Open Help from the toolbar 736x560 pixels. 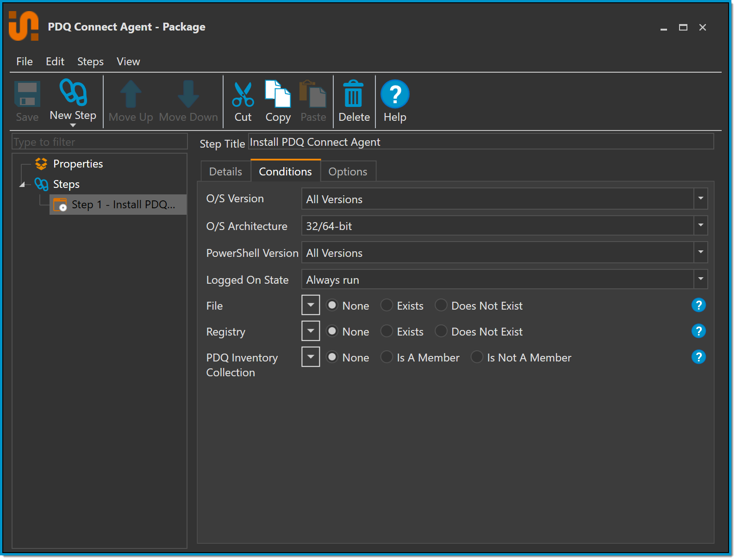tap(395, 94)
